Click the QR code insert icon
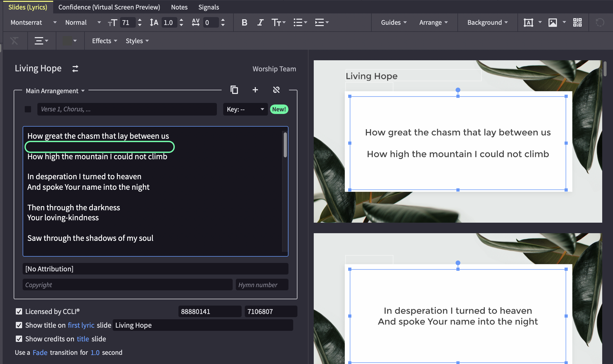This screenshot has height=364, width=613. [x=577, y=22]
